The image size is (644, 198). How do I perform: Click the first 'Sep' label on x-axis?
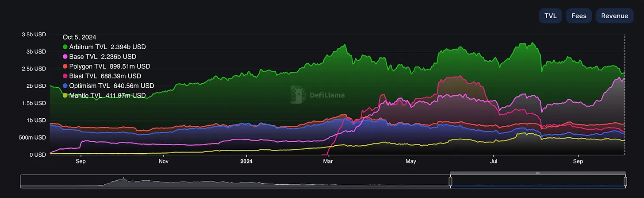(x=80, y=162)
